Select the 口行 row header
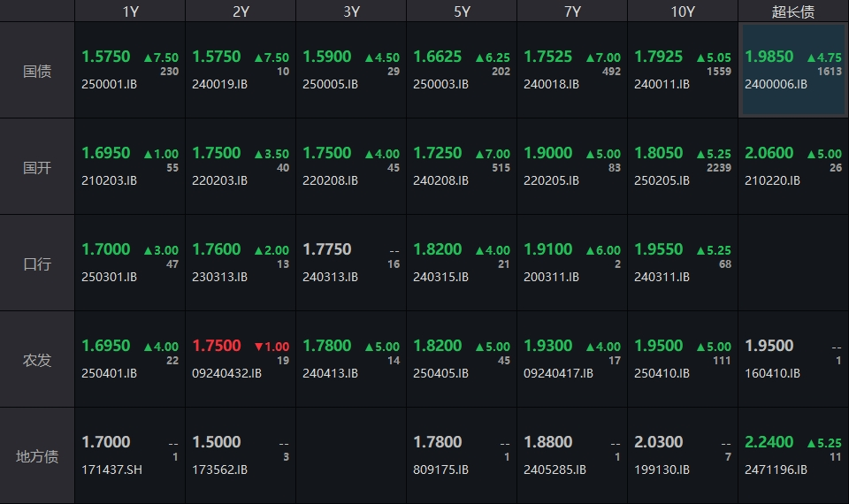849x504 pixels. click(37, 263)
